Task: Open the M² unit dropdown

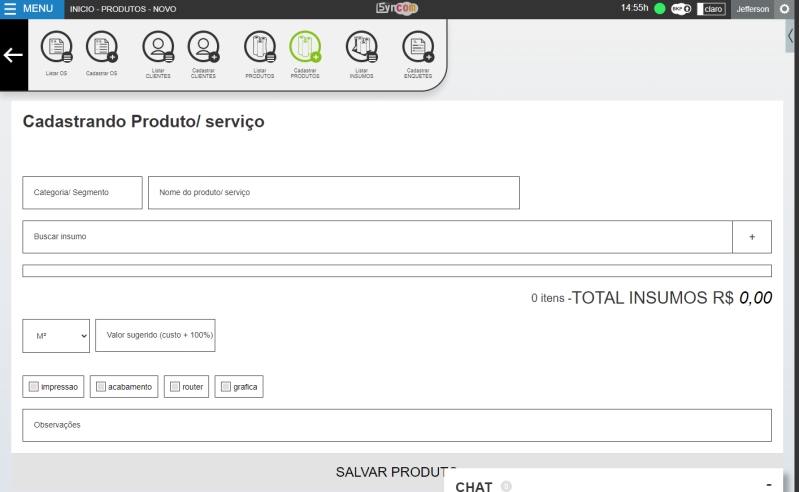Action: (56, 336)
